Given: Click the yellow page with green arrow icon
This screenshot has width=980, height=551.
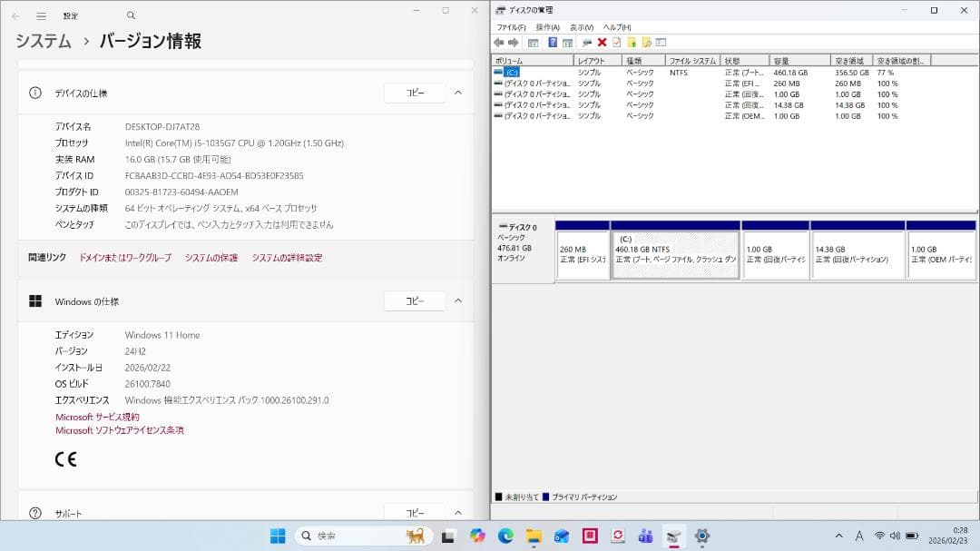Looking at the screenshot, I should click(x=632, y=43).
